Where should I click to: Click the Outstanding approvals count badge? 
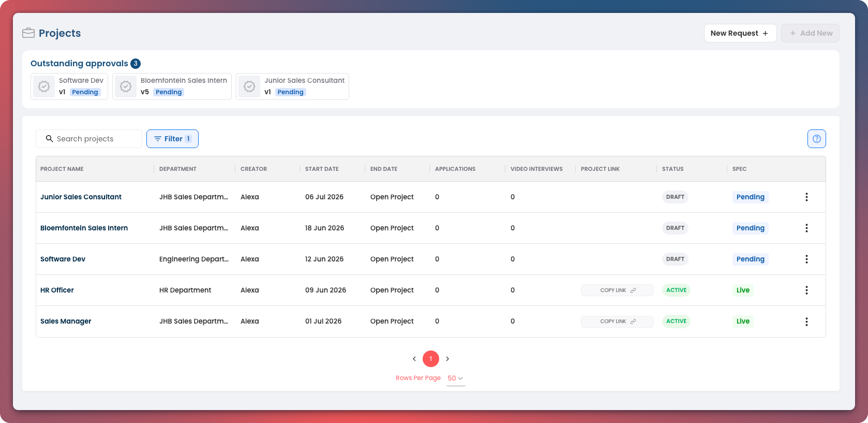tap(136, 64)
